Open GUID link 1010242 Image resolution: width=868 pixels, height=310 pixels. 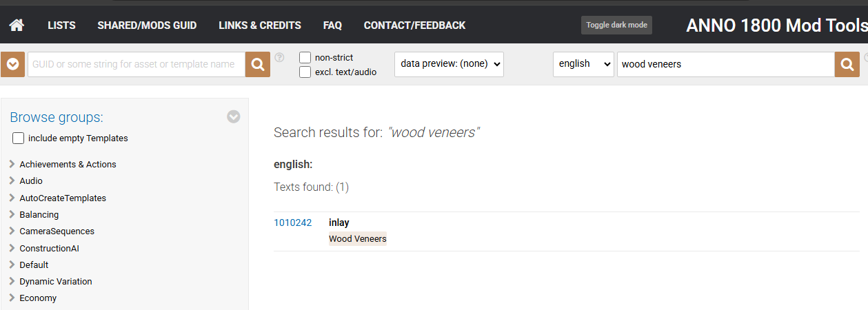292,223
